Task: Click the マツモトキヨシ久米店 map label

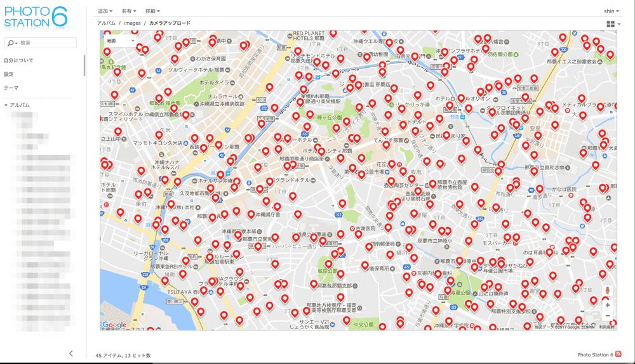Action: click(157, 143)
